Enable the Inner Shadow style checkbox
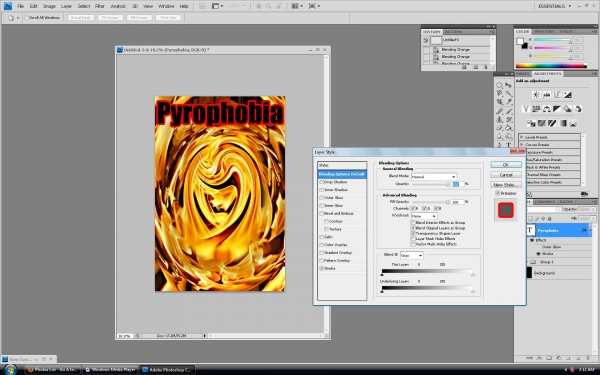 [x=321, y=190]
